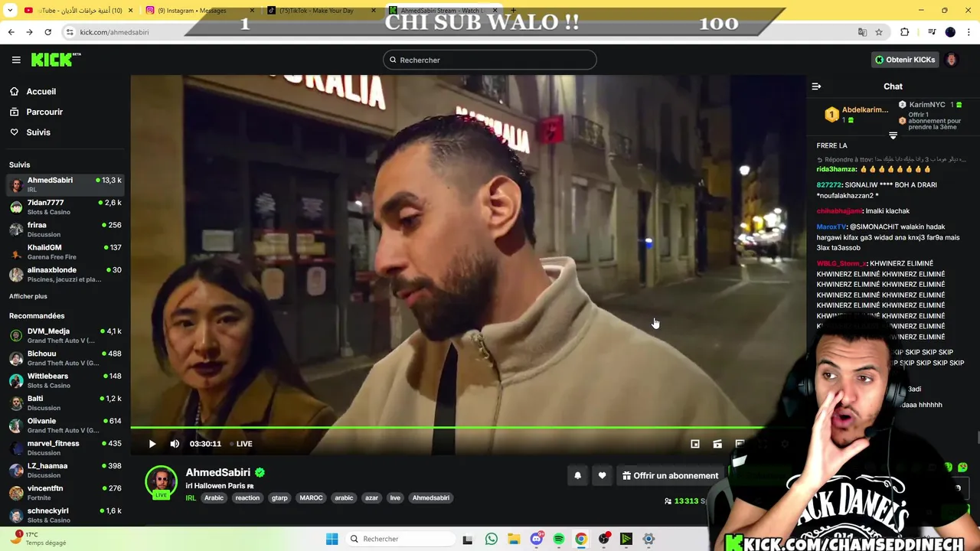Open Discord from taskbar
The width and height of the screenshot is (980, 551).
tap(537, 539)
